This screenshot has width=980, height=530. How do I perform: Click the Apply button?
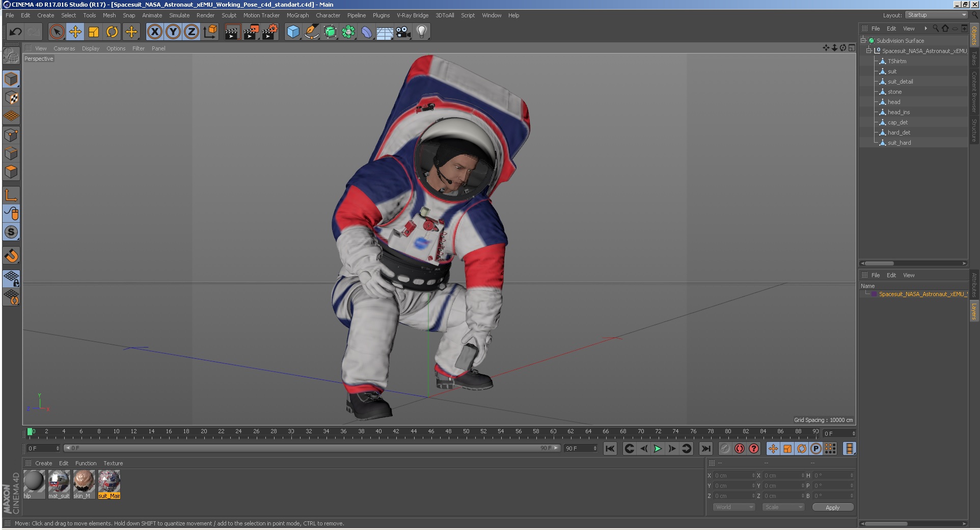pyautogui.click(x=832, y=507)
